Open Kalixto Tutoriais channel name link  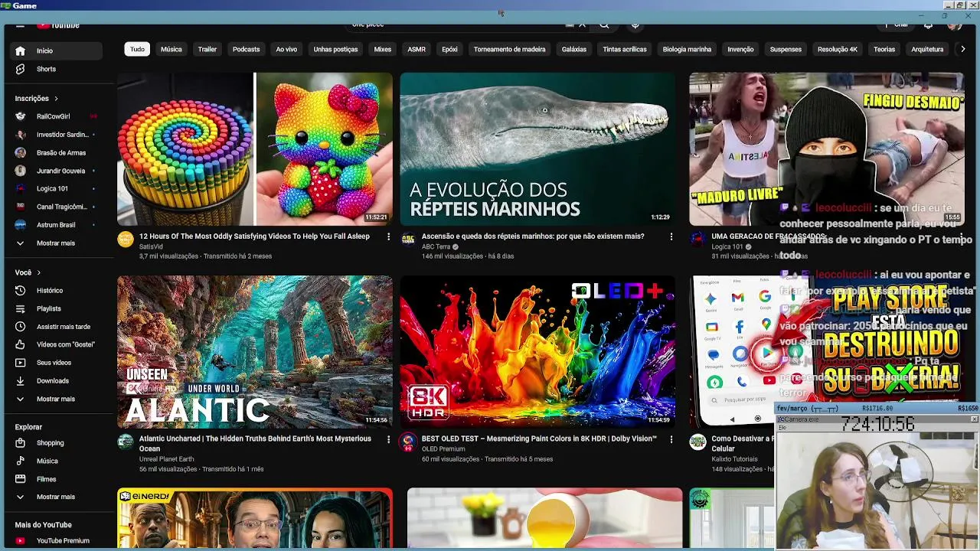click(x=734, y=459)
